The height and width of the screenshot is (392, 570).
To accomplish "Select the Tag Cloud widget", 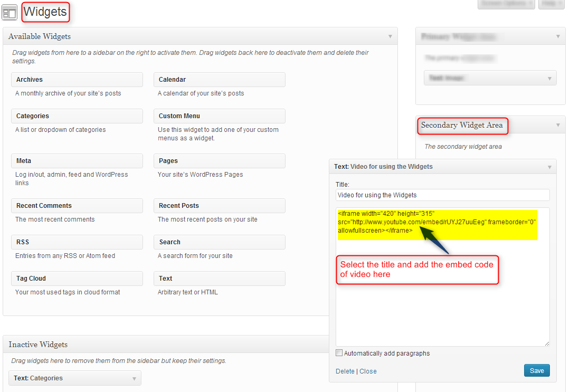I will (77, 279).
